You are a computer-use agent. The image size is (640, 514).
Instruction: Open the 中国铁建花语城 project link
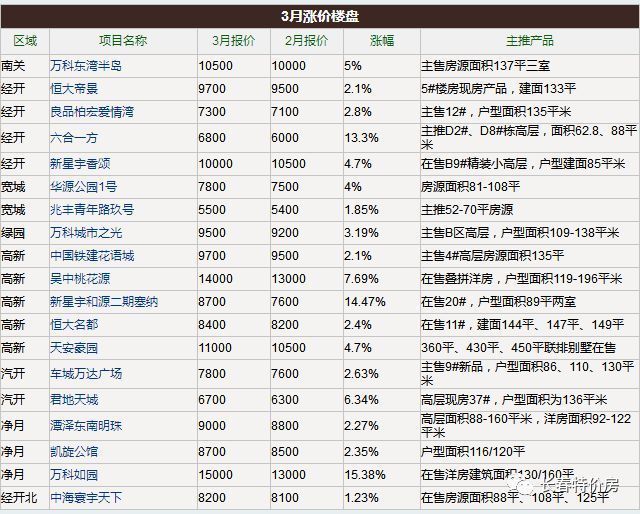[x=92, y=256]
